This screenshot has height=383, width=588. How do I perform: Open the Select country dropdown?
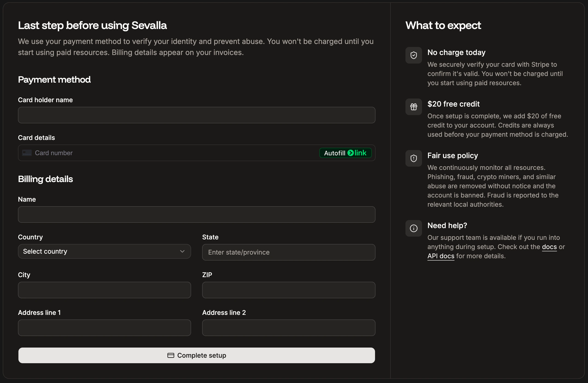point(104,251)
